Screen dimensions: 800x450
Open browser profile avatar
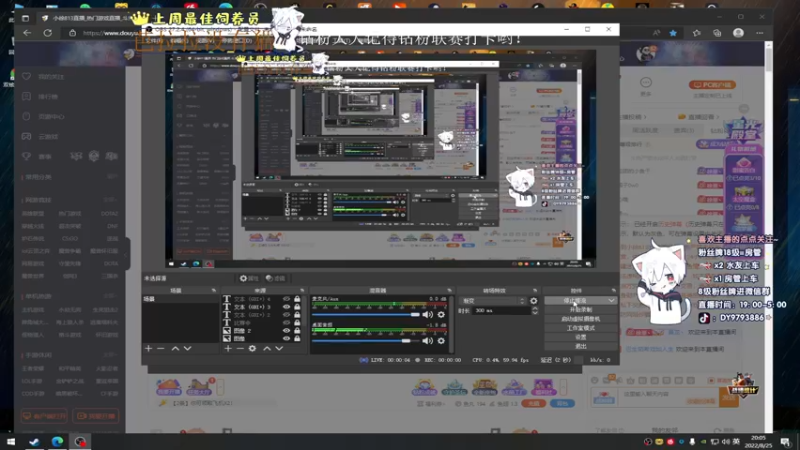point(738,33)
